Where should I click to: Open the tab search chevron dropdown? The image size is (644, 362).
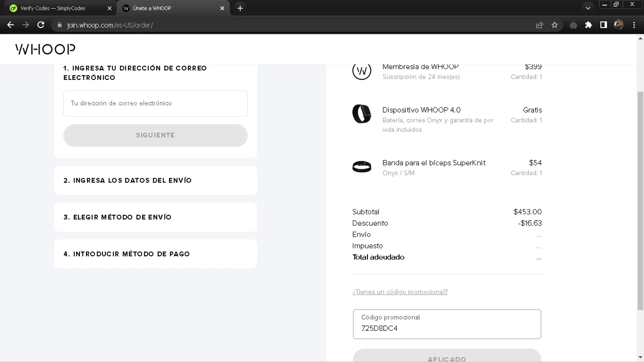(588, 8)
